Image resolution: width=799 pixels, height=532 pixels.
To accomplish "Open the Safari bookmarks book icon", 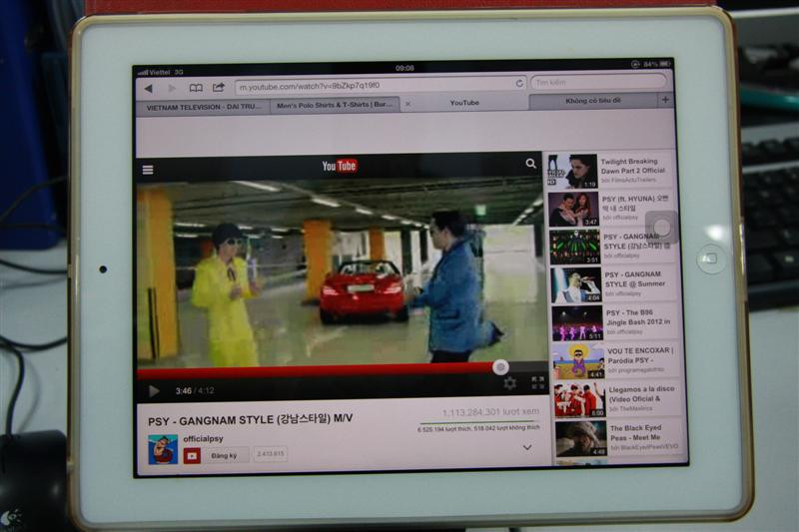I will (196, 88).
